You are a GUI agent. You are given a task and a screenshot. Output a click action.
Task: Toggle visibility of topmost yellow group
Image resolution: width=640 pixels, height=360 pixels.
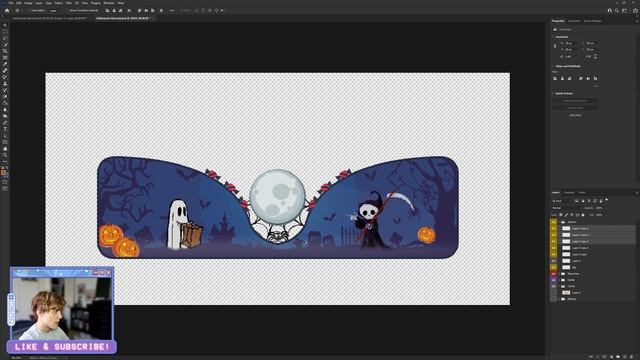click(x=553, y=222)
